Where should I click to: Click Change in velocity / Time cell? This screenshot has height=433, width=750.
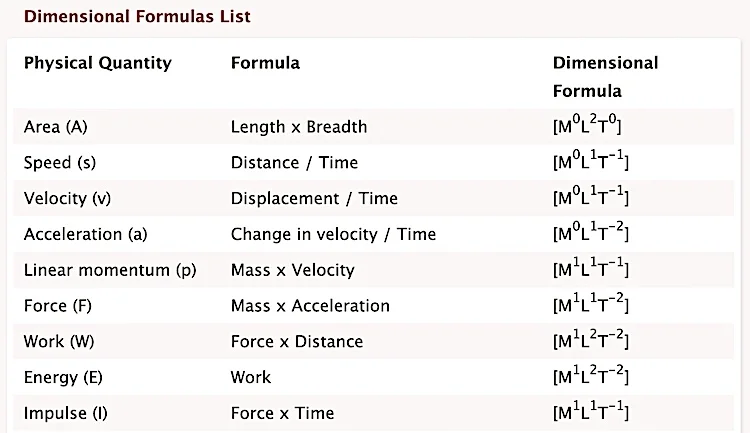point(333,234)
